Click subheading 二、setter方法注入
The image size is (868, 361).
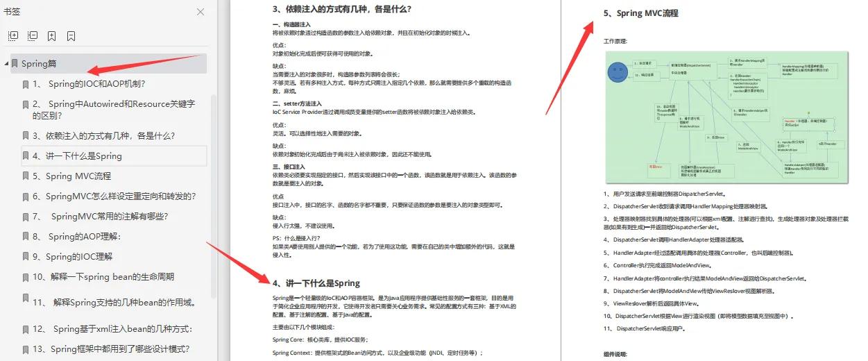296,103
